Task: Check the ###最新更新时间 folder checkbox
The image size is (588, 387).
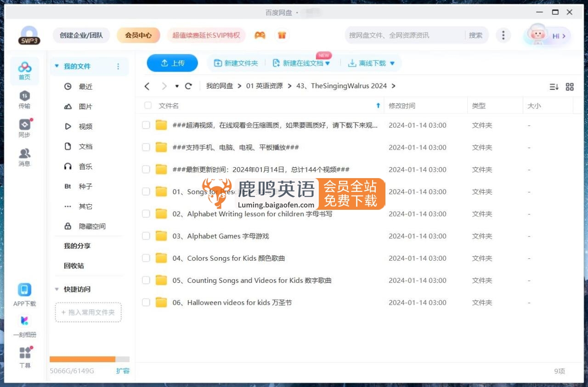Action: pyautogui.click(x=146, y=169)
